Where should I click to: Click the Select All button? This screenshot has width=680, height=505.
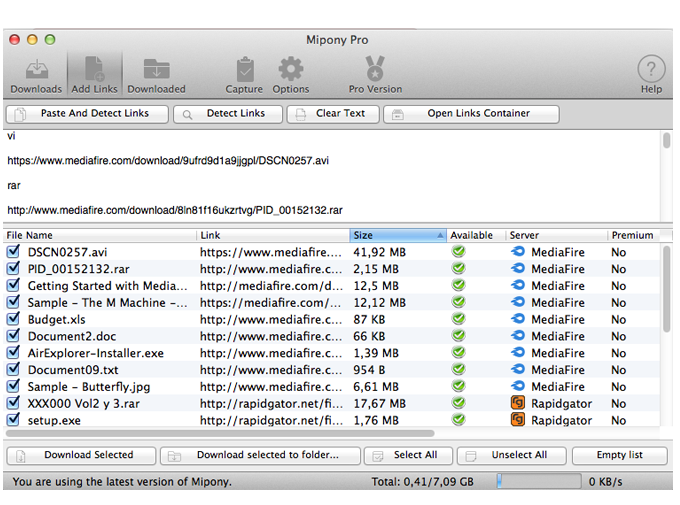click(408, 455)
